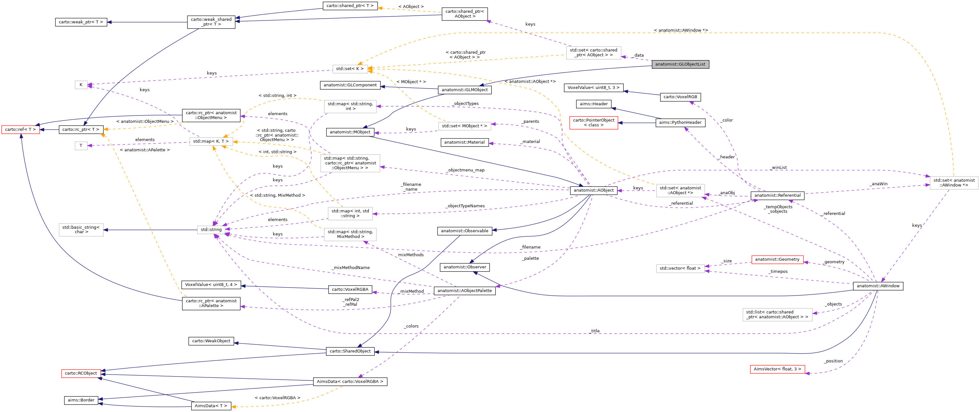
Task: Open the anatomist::AWindow class node
Action: (878, 286)
